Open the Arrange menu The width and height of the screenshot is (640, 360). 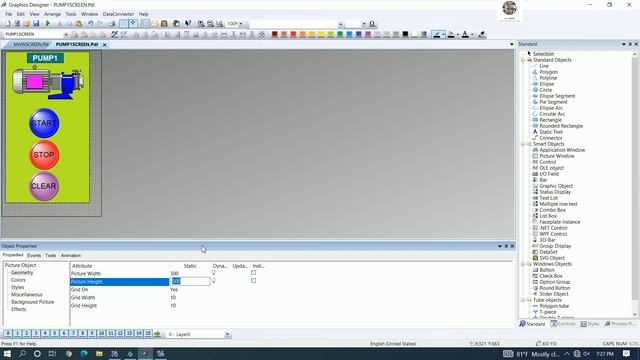tap(52, 14)
